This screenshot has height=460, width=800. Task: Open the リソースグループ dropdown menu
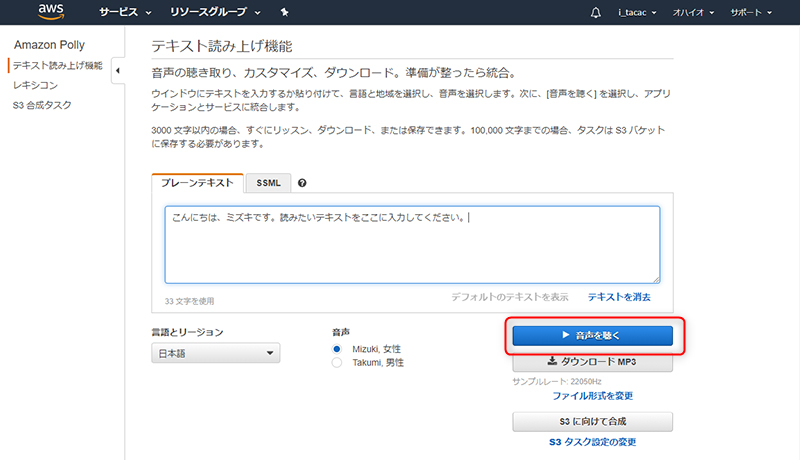coord(215,12)
